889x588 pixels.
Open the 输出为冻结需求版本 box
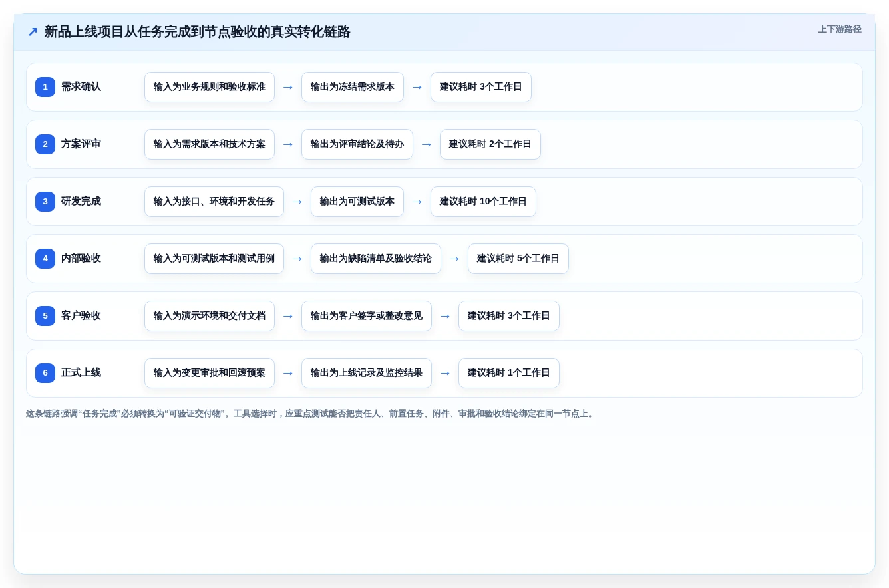coord(353,87)
